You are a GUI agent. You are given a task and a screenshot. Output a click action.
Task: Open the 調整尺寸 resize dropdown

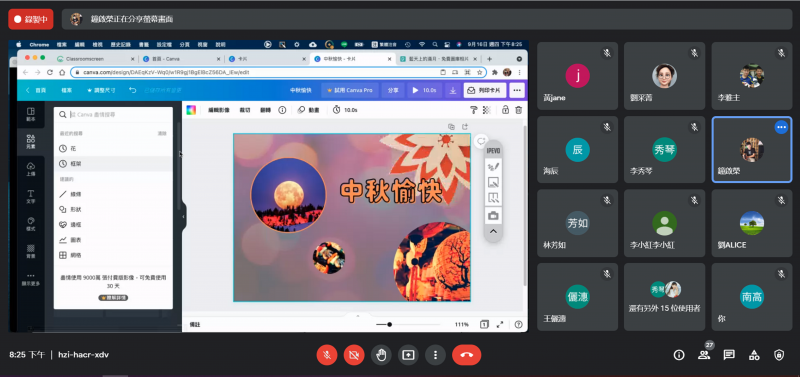(x=102, y=90)
